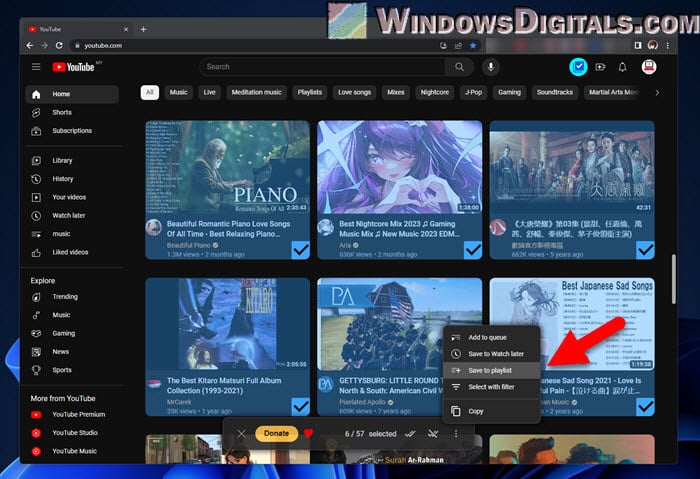The image size is (700, 479).
Task: Select the All category chip
Action: pos(150,92)
